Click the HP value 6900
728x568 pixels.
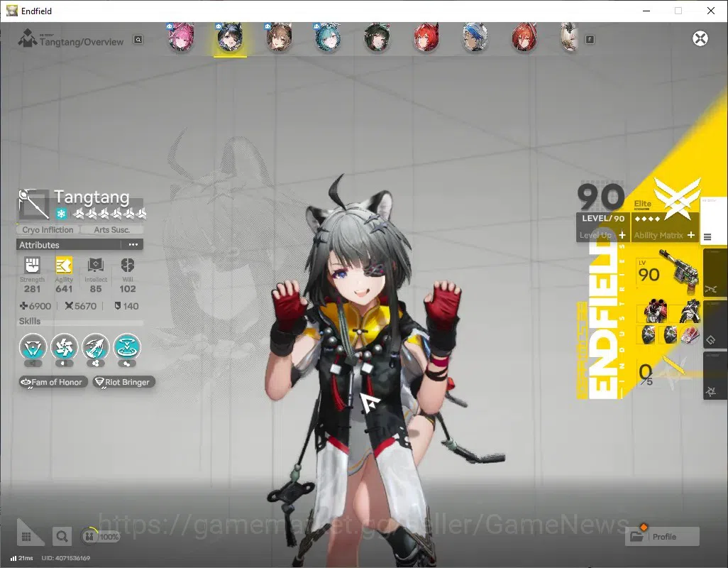point(35,306)
